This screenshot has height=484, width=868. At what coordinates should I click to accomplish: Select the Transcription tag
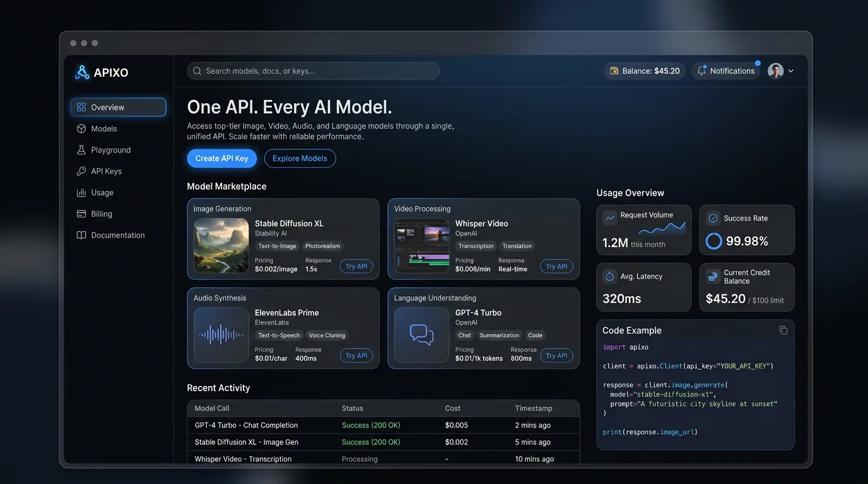pyautogui.click(x=476, y=246)
